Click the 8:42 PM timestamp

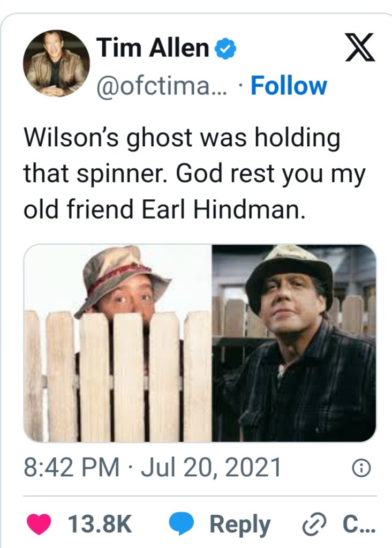coord(72,468)
